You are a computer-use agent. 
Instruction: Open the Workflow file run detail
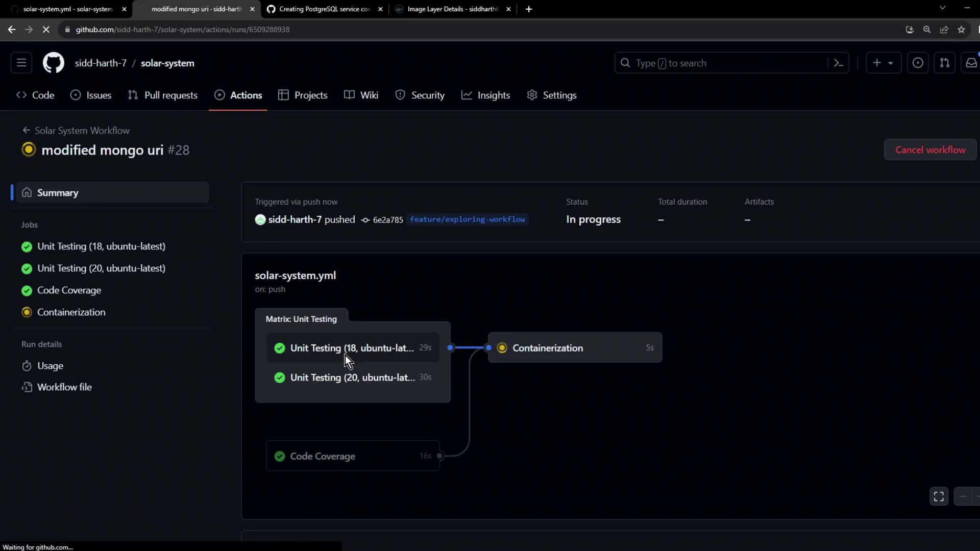(64, 387)
